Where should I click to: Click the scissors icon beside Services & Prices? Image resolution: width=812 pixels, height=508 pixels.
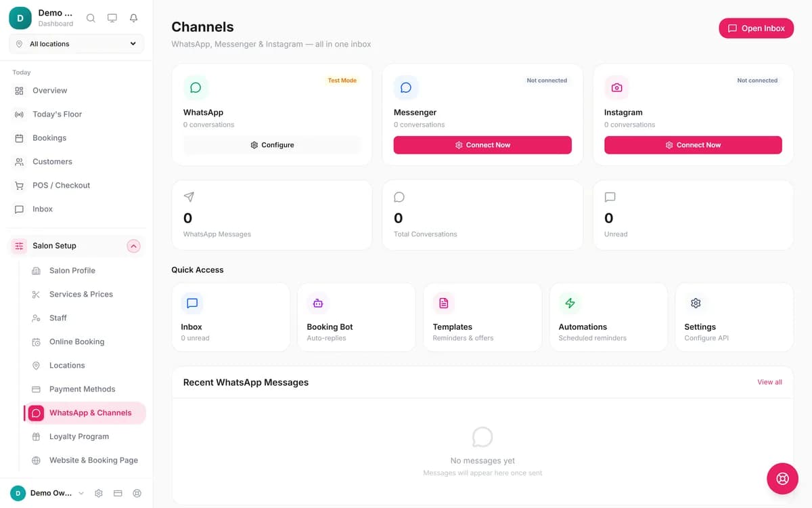36,295
